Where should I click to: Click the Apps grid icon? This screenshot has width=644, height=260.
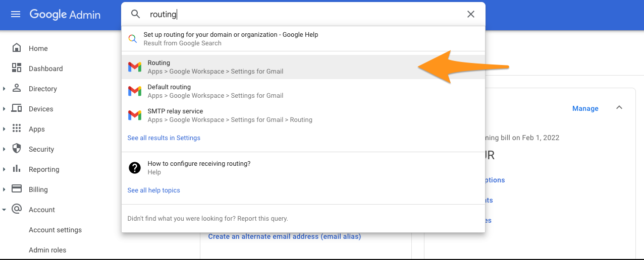tap(17, 128)
